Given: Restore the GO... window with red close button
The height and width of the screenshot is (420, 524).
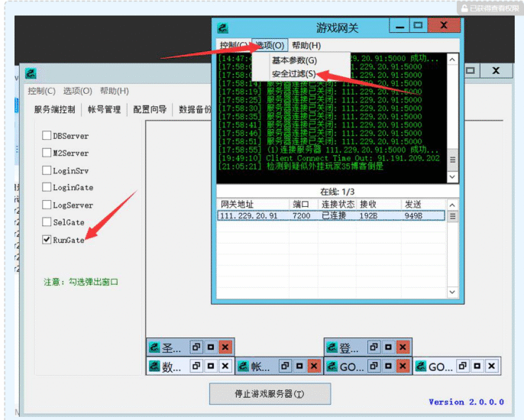Looking at the screenshot, I should tap(374, 367).
